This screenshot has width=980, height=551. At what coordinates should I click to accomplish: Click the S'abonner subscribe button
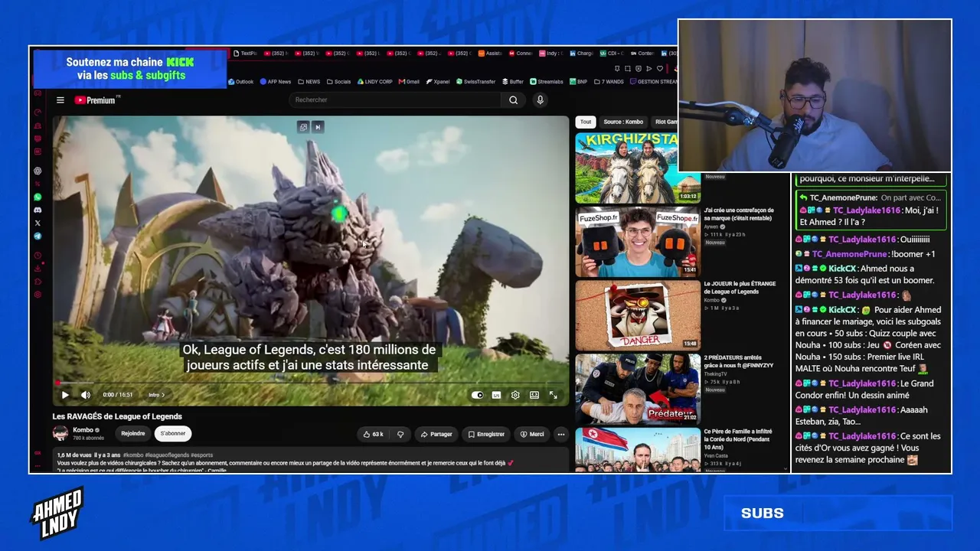click(173, 434)
